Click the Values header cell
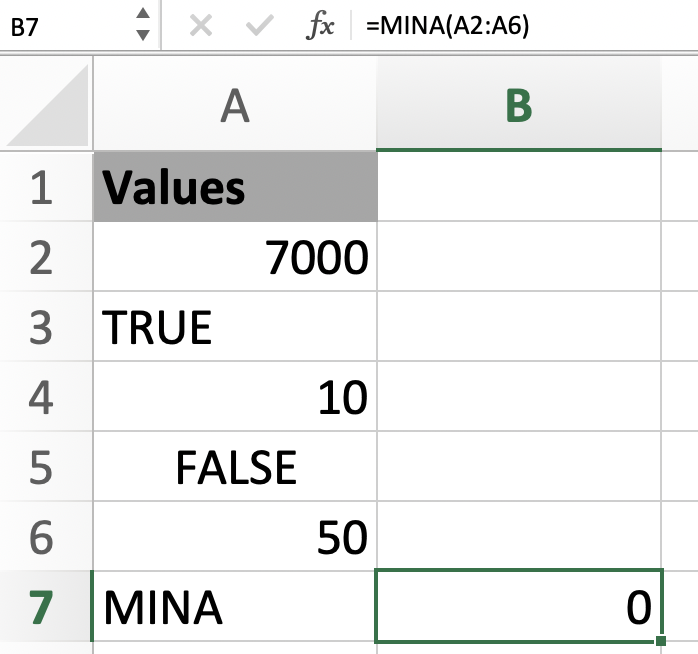698x654 pixels. [234, 186]
